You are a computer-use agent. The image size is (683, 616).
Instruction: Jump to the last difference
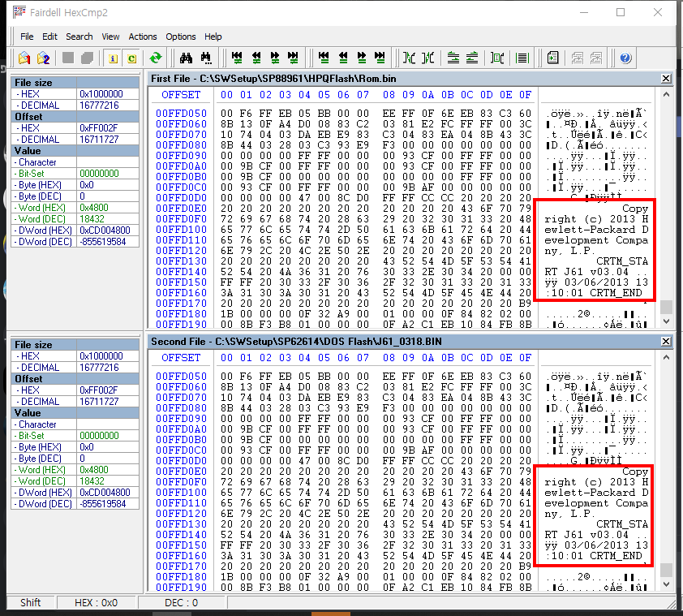click(x=293, y=58)
